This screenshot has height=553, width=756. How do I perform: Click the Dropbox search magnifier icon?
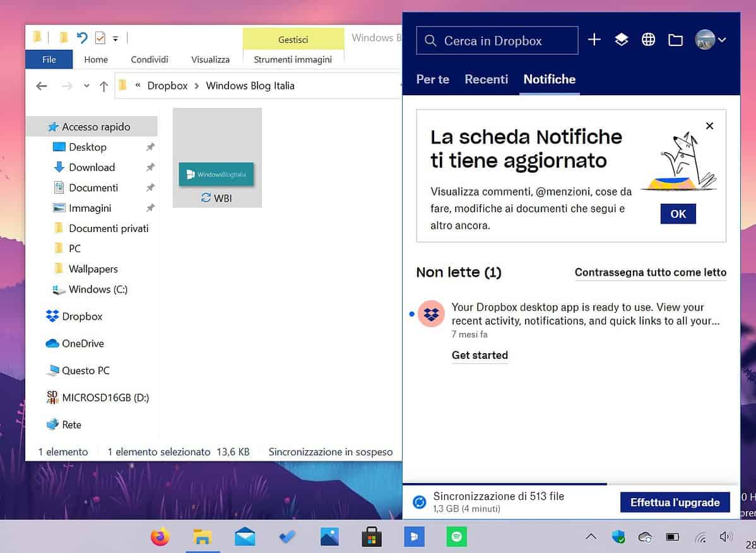pyautogui.click(x=430, y=40)
